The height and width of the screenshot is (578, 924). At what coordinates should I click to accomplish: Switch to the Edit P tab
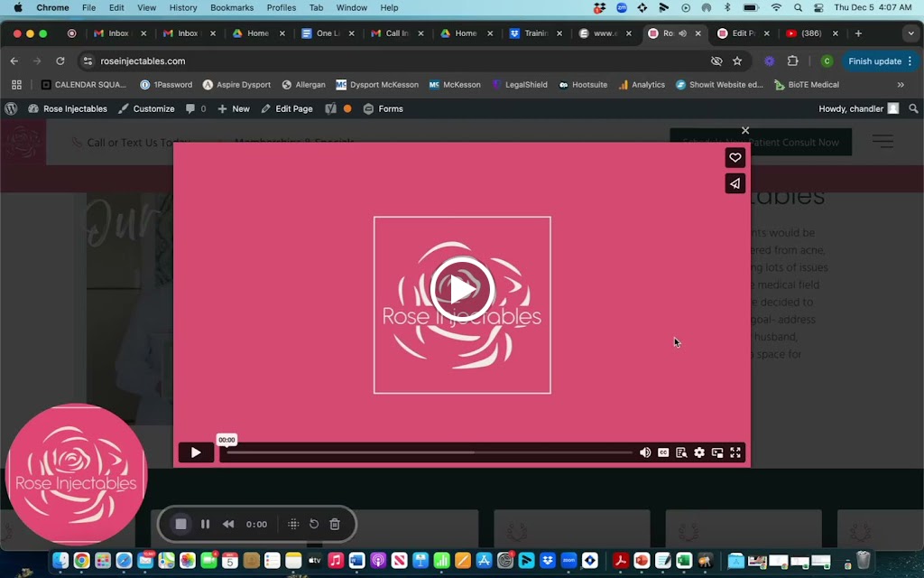pyautogui.click(x=744, y=33)
